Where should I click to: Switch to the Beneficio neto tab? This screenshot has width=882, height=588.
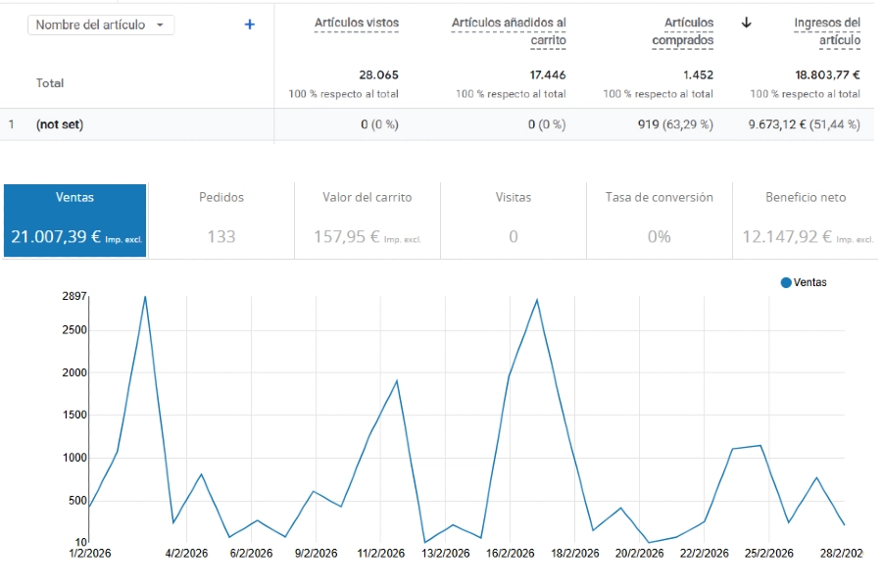805,218
